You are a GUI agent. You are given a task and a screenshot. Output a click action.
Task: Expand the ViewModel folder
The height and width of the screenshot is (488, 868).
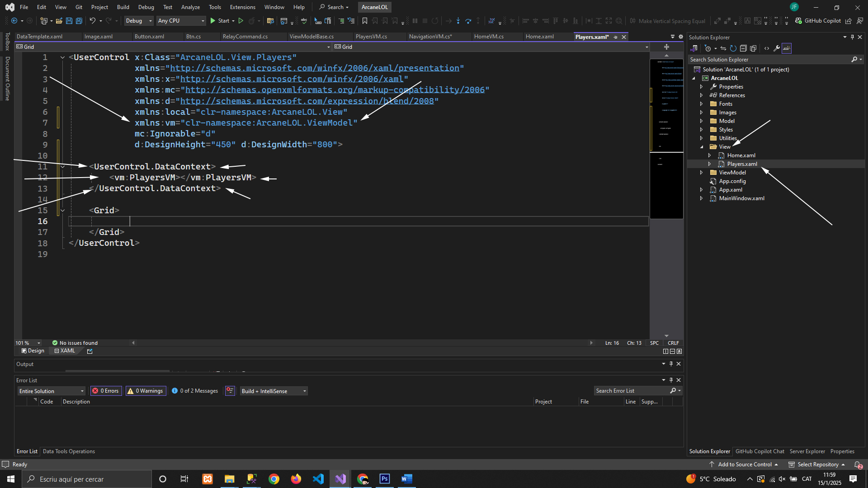701,173
